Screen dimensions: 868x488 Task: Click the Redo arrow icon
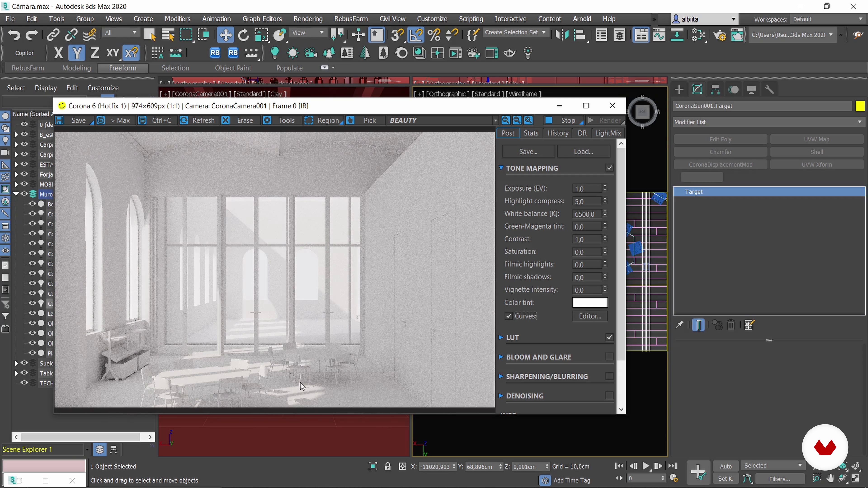click(32, 35)
